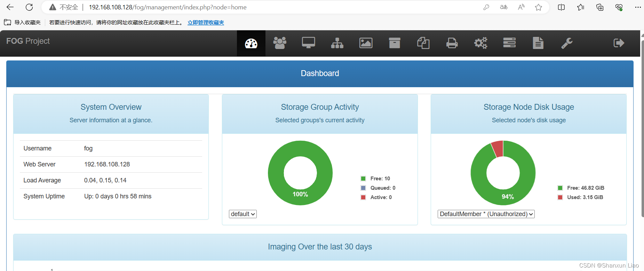
Task: Click the Free: 46.82 GiB label
Action: tap(586, 188)
